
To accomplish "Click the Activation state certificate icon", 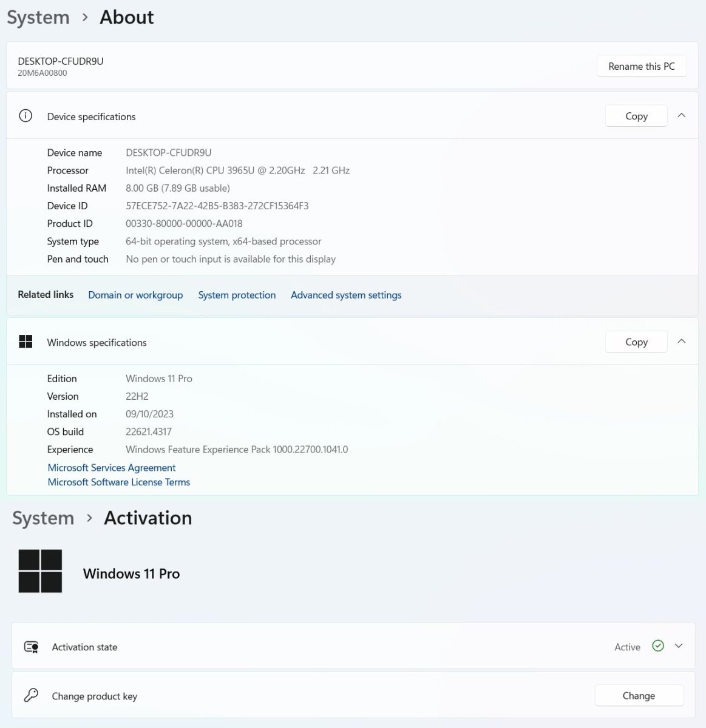I will 32,647.
